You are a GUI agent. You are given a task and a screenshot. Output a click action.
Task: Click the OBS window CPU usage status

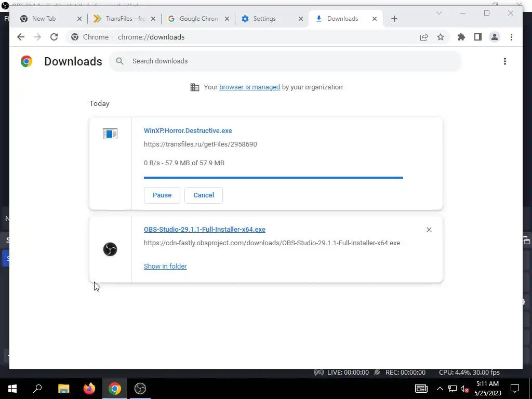(x=469, y=372)
